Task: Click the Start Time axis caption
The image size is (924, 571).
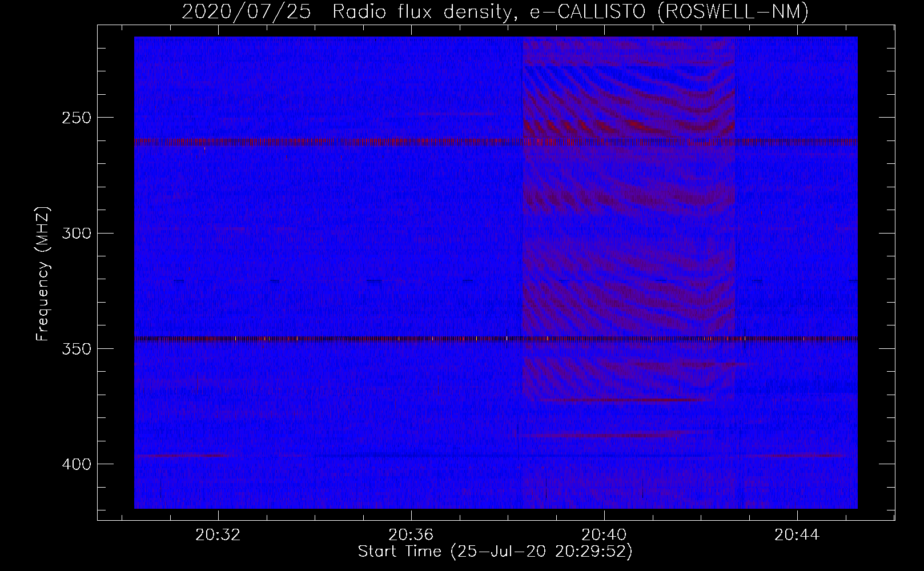Action: (495, 552)
